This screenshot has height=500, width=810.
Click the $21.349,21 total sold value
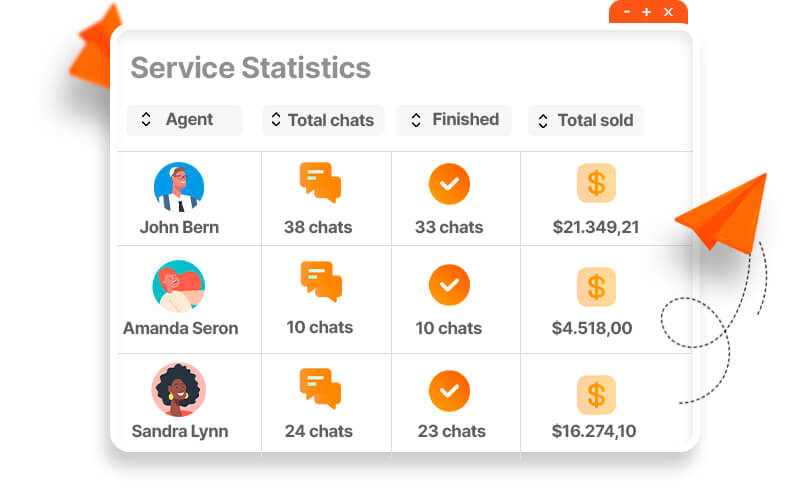pyautogui.click(x=596, y=227)
